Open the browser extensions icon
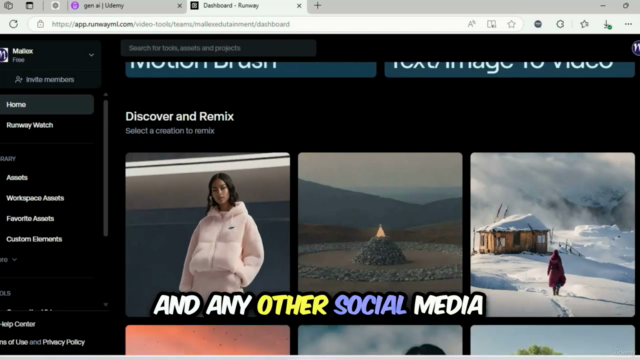Viewport: 640px width, 360px height. click(x=560, y=24)
